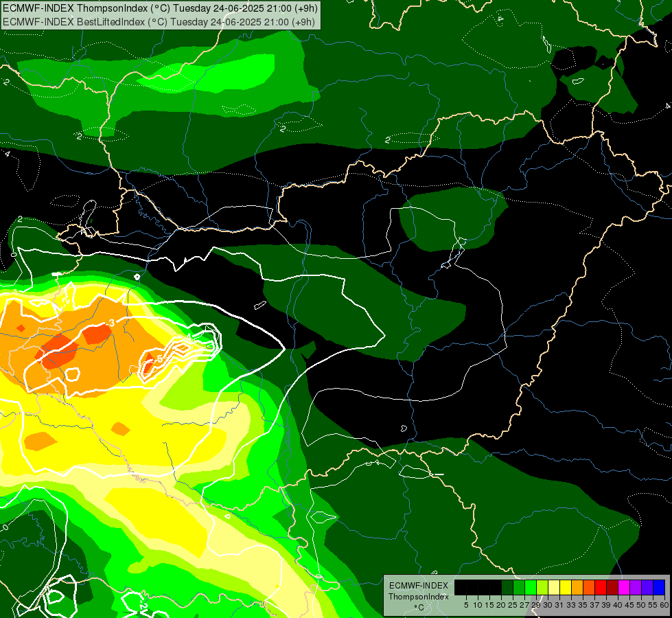The width and height of the screenshot is (672, 618).
Task: Choose the red 37-39 legend swatch
Action: point(601,587)
